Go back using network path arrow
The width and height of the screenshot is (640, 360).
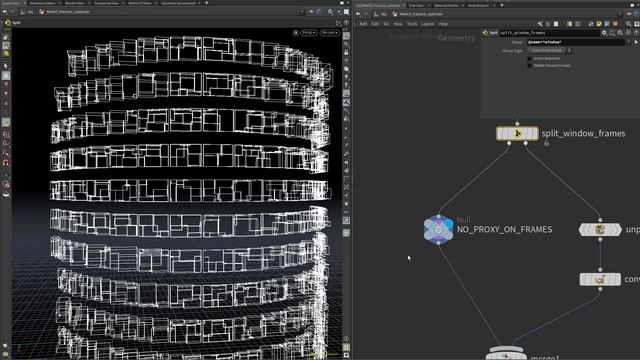click(x=358, y=14)
